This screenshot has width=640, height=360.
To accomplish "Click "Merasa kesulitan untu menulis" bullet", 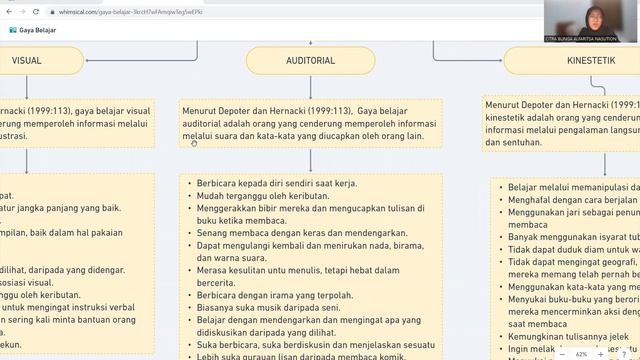I will point(298,276).
